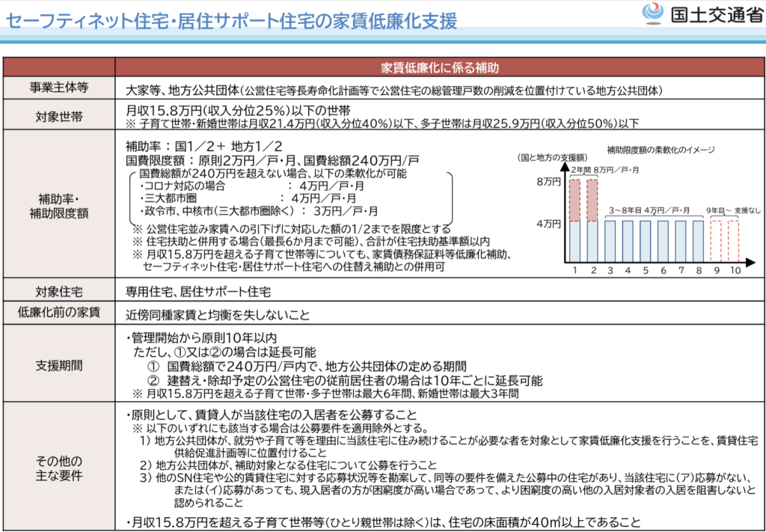Click the 8万円 y-axis label
The width and height of the screenshot is (766, 532).
coord(548,181)
